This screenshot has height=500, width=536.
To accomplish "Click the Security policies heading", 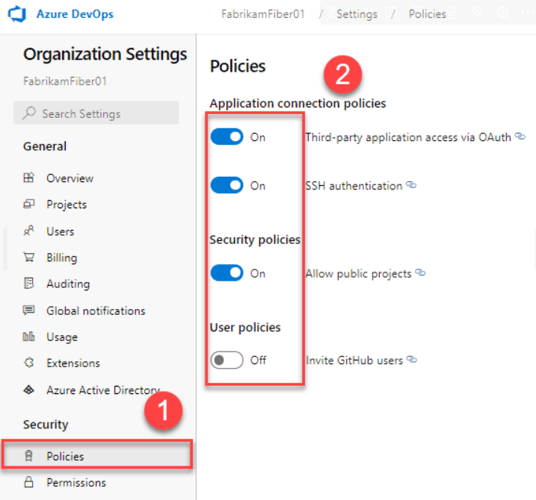I will [x=255, y=240].
